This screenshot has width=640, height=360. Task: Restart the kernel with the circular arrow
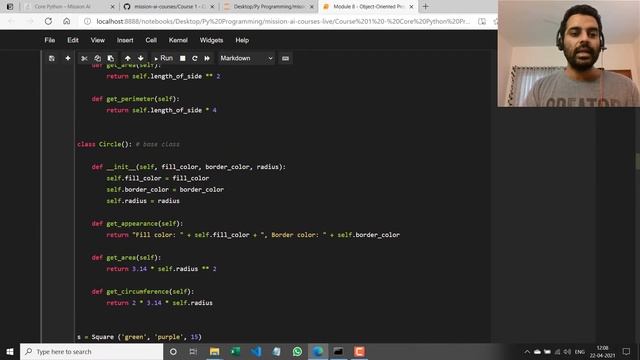195,58
